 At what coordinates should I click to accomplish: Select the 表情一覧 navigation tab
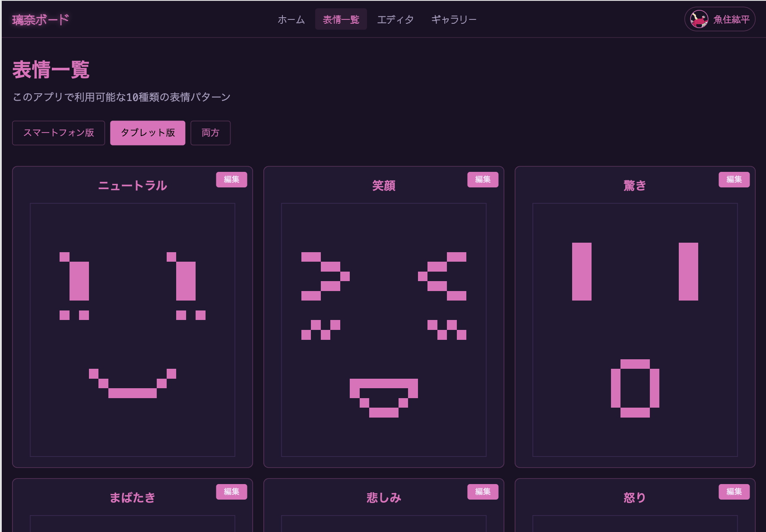coord(341,19)
